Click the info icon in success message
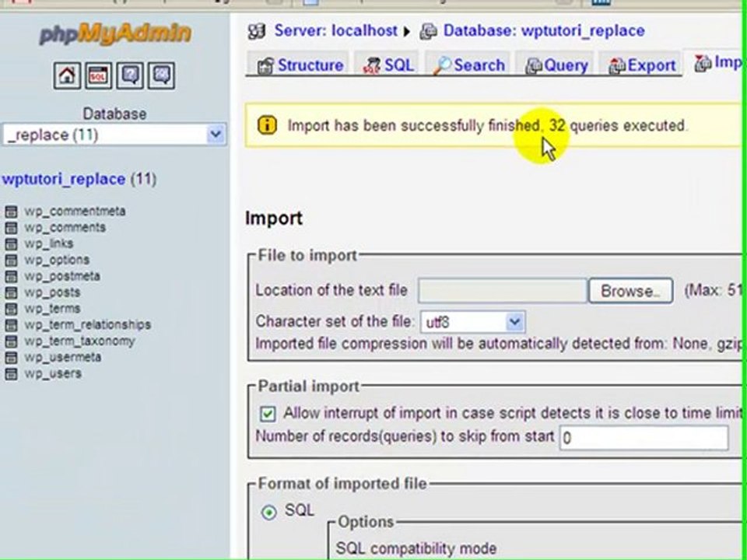Viewport: 747px width, 560px height. point(267,125)
